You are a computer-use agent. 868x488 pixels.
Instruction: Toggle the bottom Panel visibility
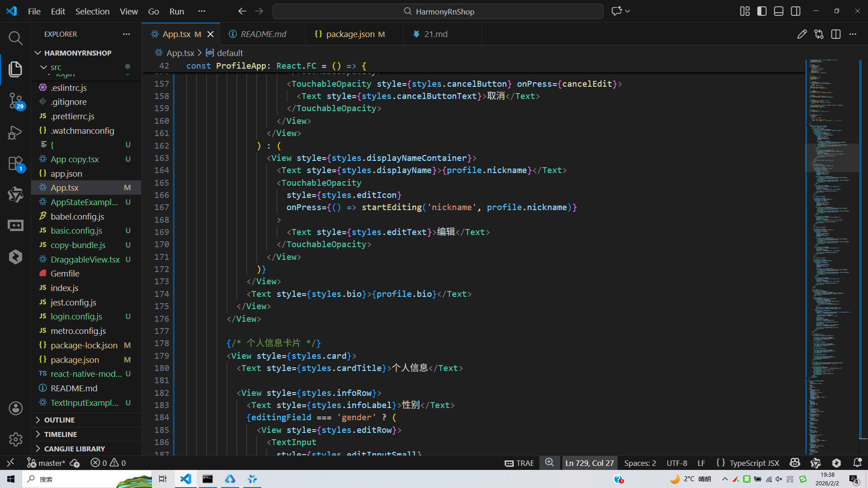(778, 11)
